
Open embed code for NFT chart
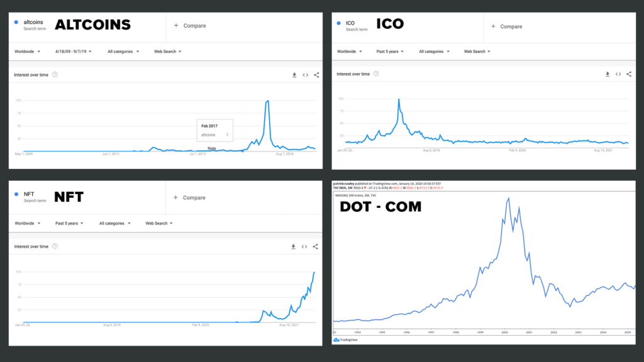click(304, 246)
